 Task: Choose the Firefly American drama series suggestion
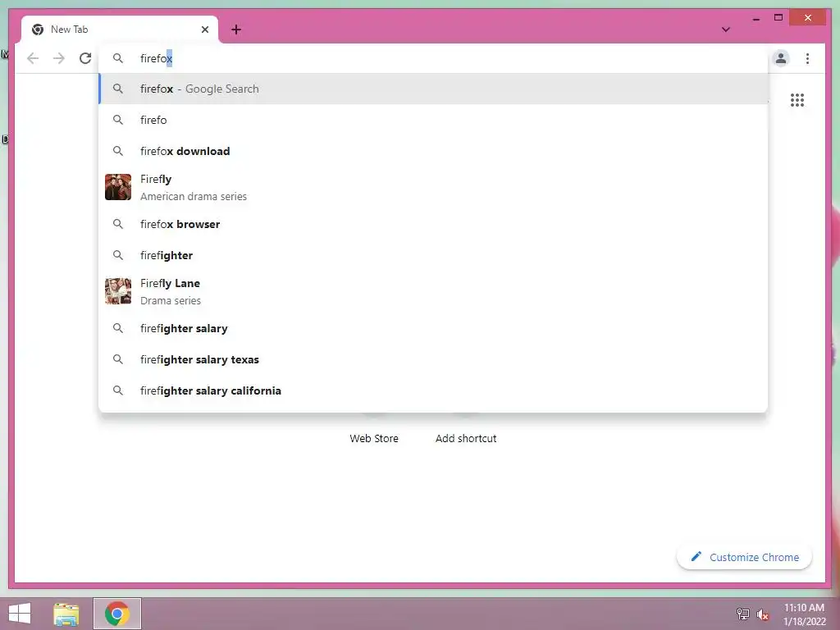(433, 188)
